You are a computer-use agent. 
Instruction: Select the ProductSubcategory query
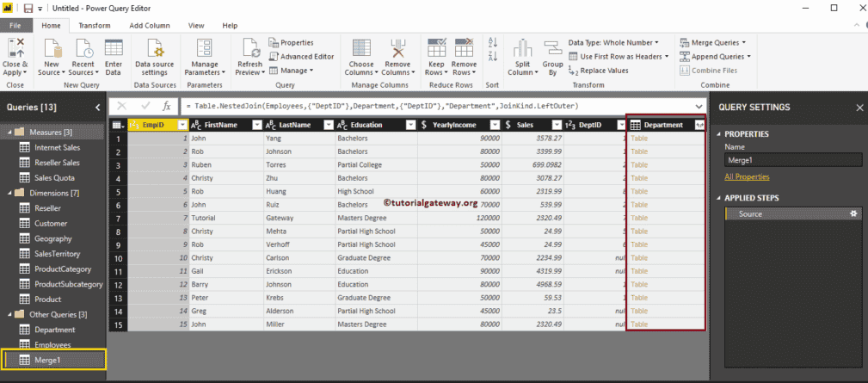69,284
